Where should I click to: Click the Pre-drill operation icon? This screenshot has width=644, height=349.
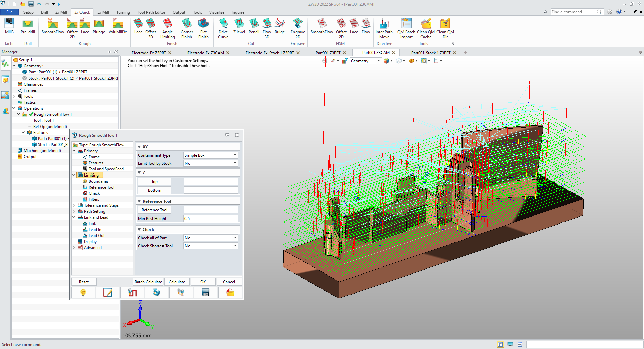click(x=28, y=26)
